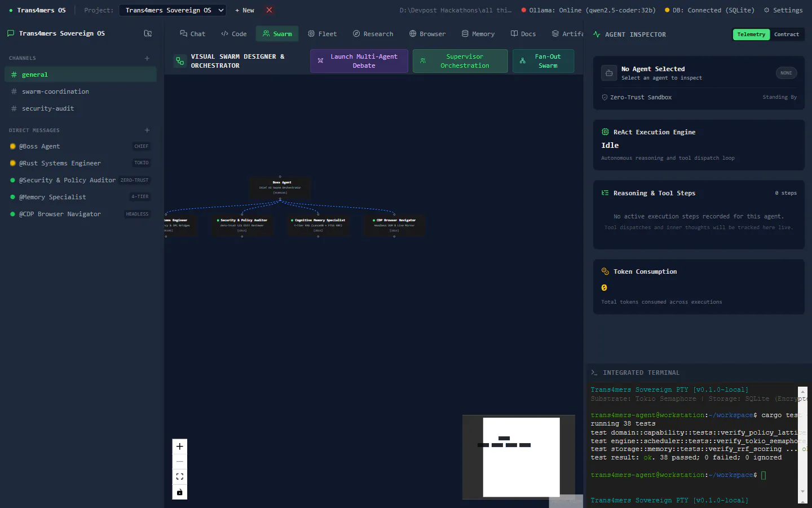This screenshot has width=812, height=508.
Task: Select the Boss Agent node on canvas
Action: (280, 187)
